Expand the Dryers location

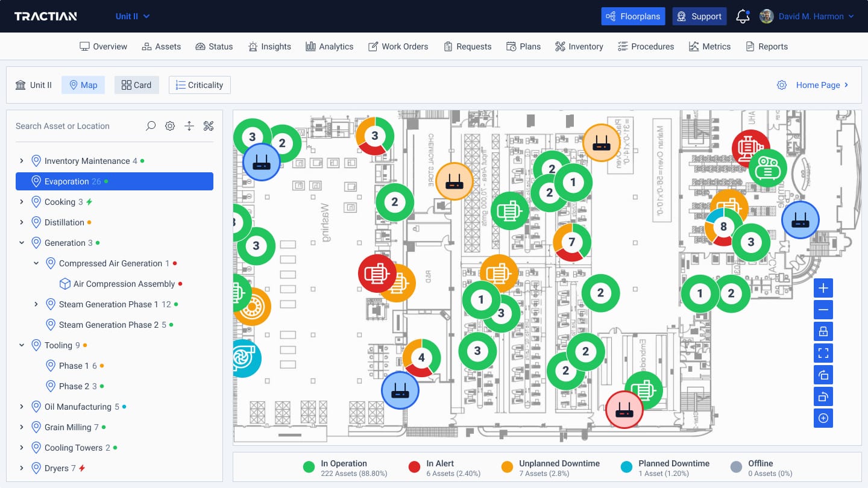click(22, 468)
